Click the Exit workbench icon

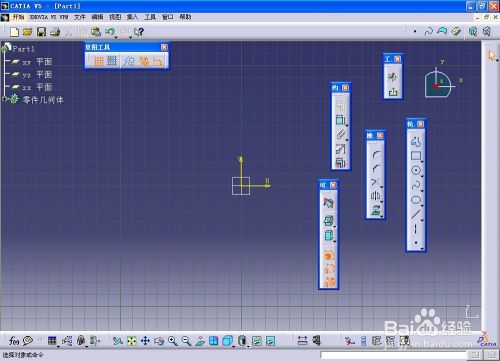[x=393, y=92]
